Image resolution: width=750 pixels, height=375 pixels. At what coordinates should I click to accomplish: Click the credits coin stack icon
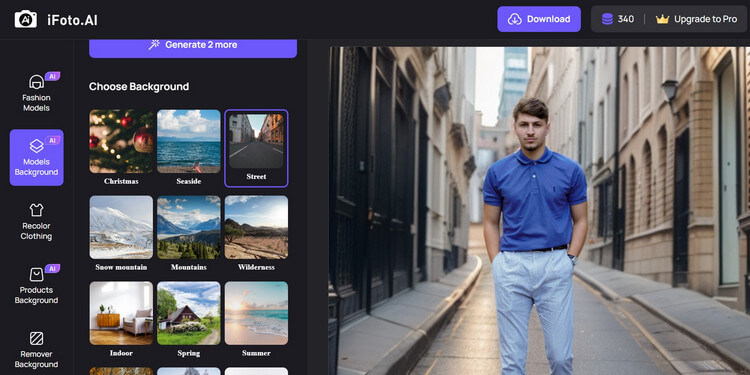[607, 19]
